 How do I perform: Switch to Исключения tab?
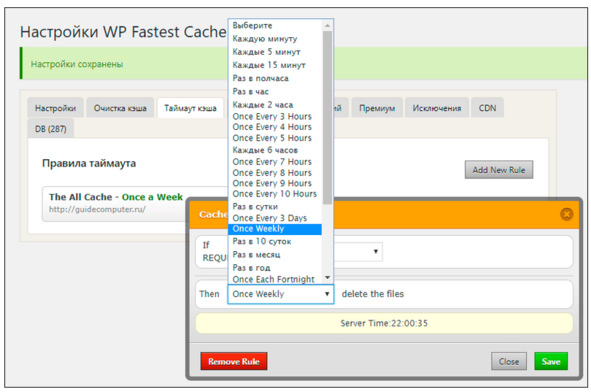pos(436,108)
